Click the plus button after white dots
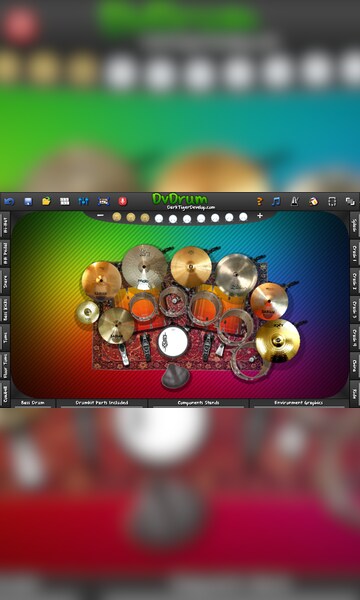The image size is (360, 600). pos(260,216)
